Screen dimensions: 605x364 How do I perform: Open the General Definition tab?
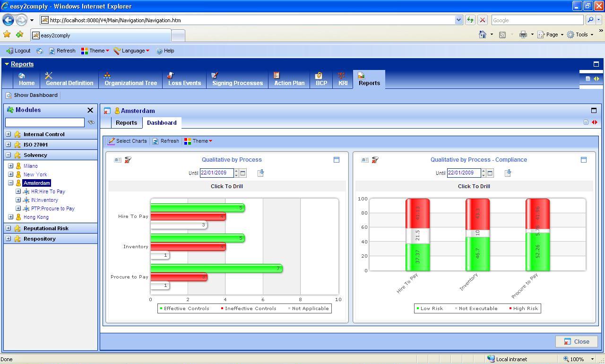pos(69,79)
